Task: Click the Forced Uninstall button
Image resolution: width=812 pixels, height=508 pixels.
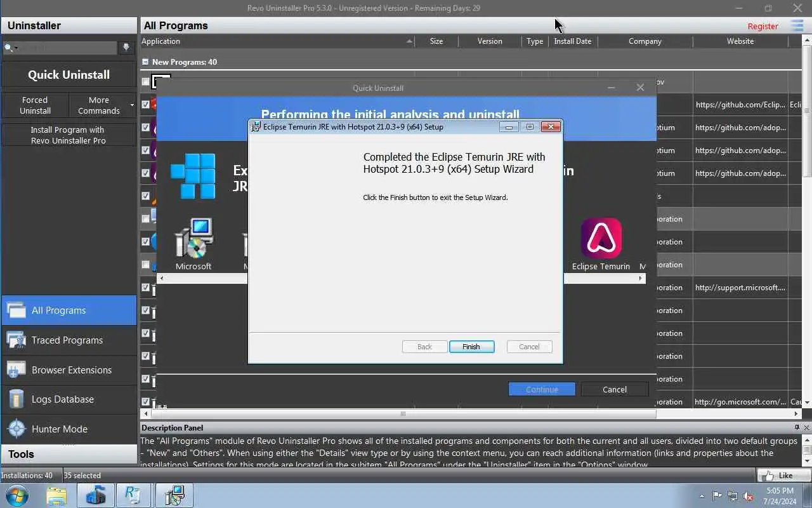Action: (35, 105)
